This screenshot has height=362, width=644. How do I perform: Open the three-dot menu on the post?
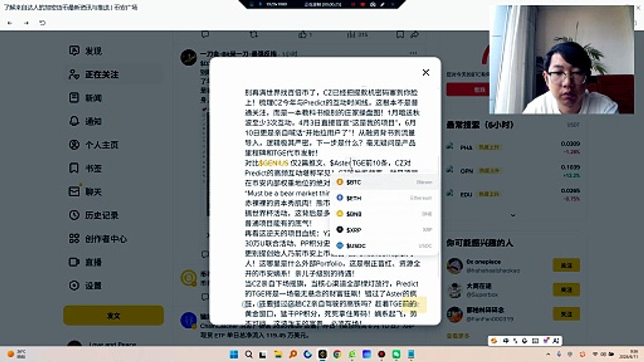[x=413, y=53]
